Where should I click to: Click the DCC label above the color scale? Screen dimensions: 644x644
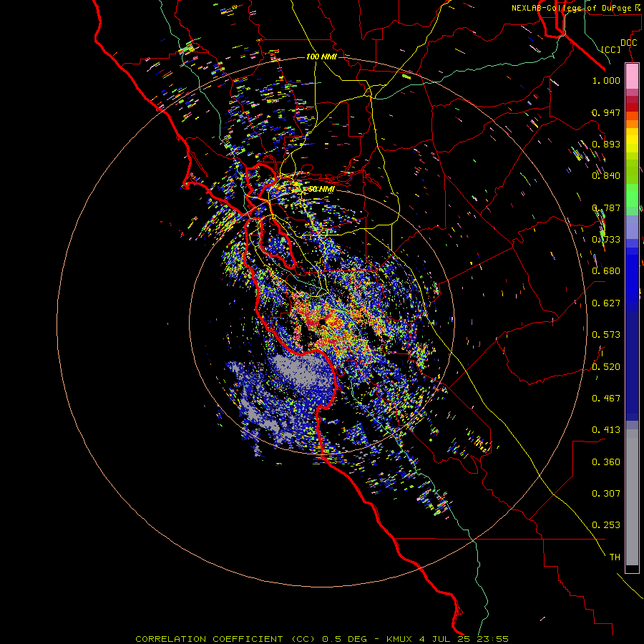(628, 43)
